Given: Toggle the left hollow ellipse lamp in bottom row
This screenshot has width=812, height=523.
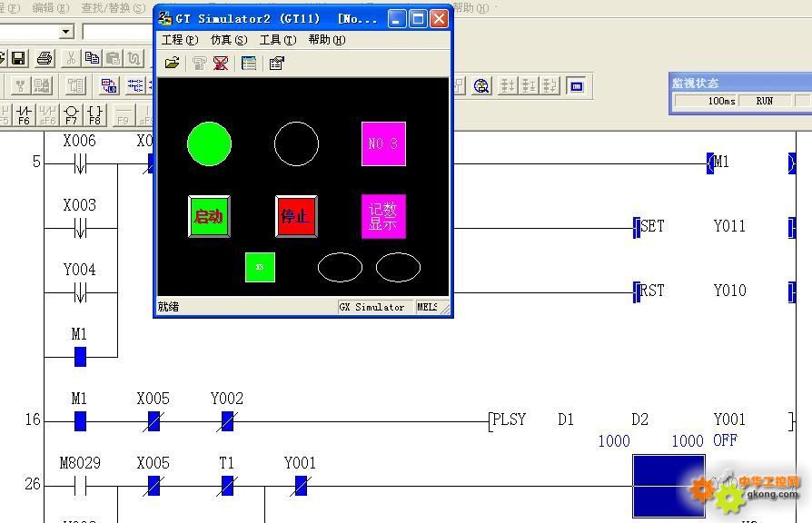Looking at the screenshot, I should click(340, 267).
